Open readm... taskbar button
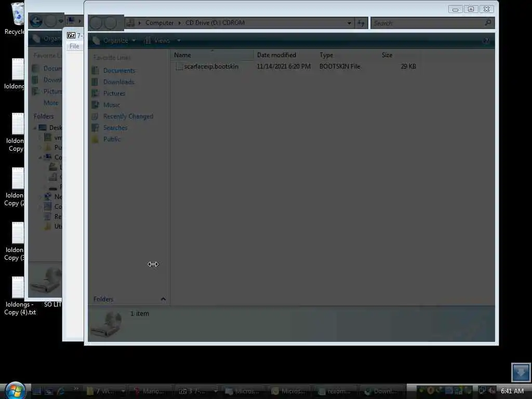Viewport: 532px width, 399px height. point(335,391)
